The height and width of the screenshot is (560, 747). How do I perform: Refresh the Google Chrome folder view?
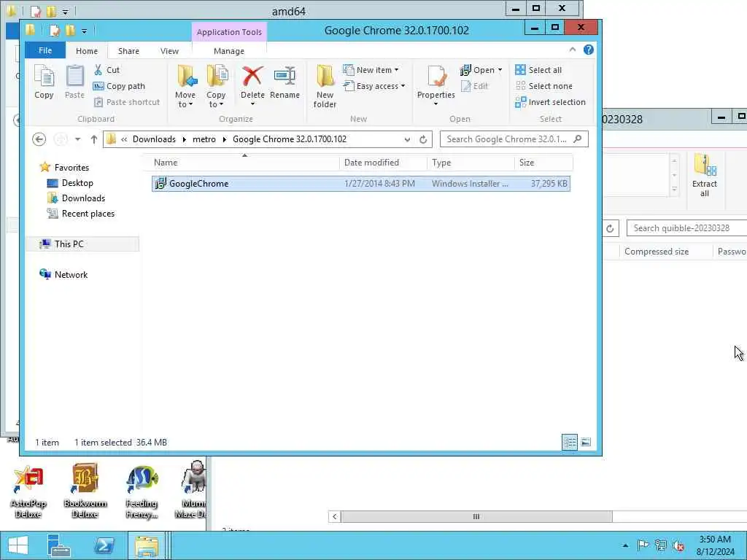tap(423, 139)
